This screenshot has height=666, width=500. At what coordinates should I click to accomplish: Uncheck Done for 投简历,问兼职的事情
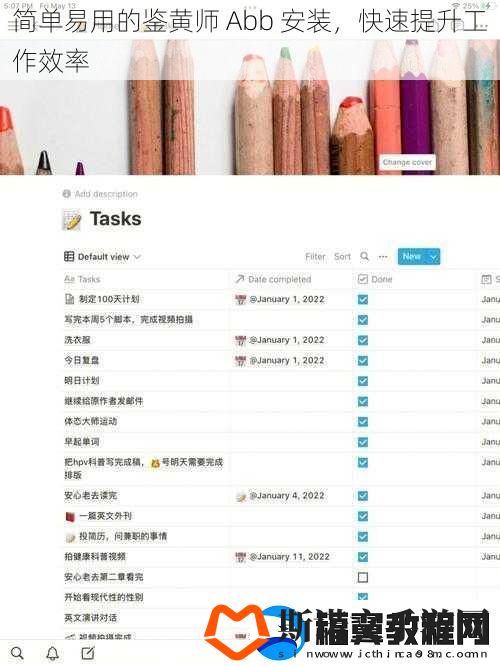363,536
